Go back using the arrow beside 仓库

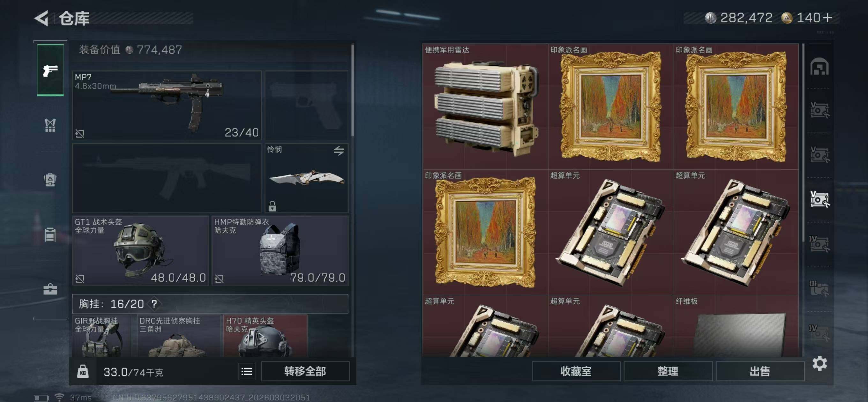click(42, 18)
